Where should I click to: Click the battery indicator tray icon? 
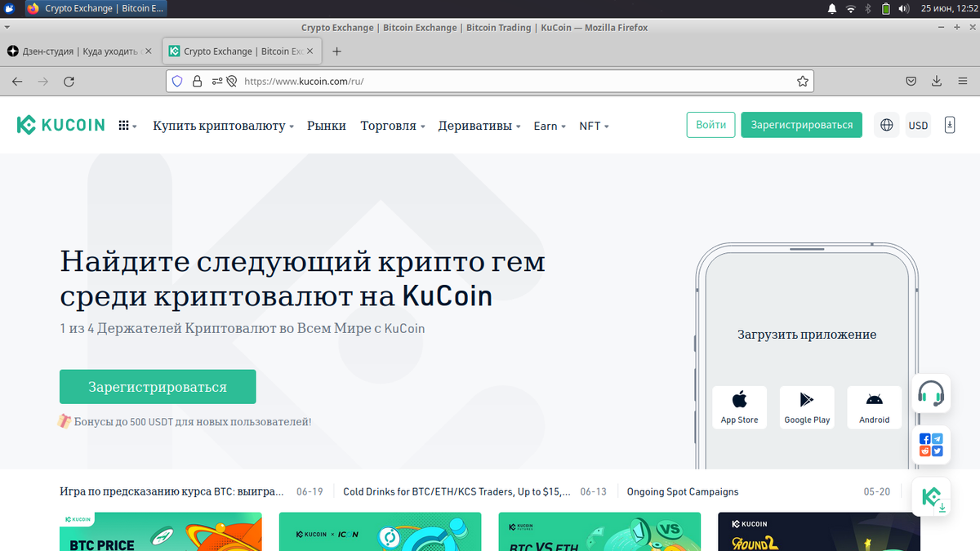click(x=886, y=8)
